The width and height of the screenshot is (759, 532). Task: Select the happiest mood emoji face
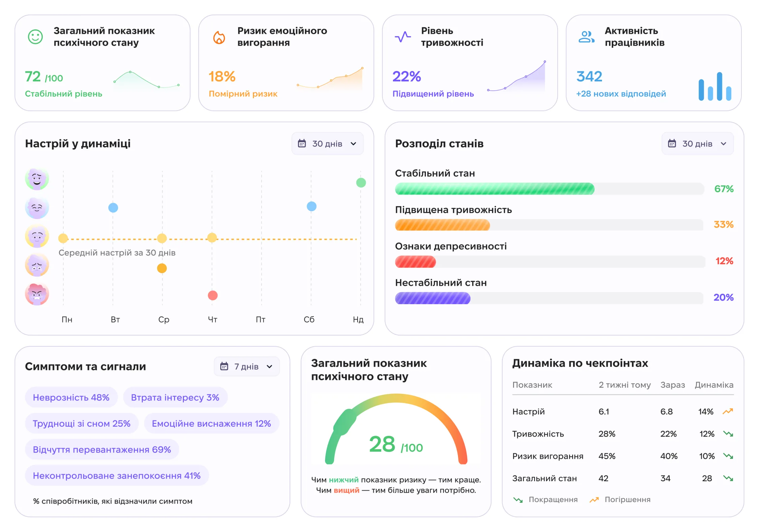click(37, 179)
